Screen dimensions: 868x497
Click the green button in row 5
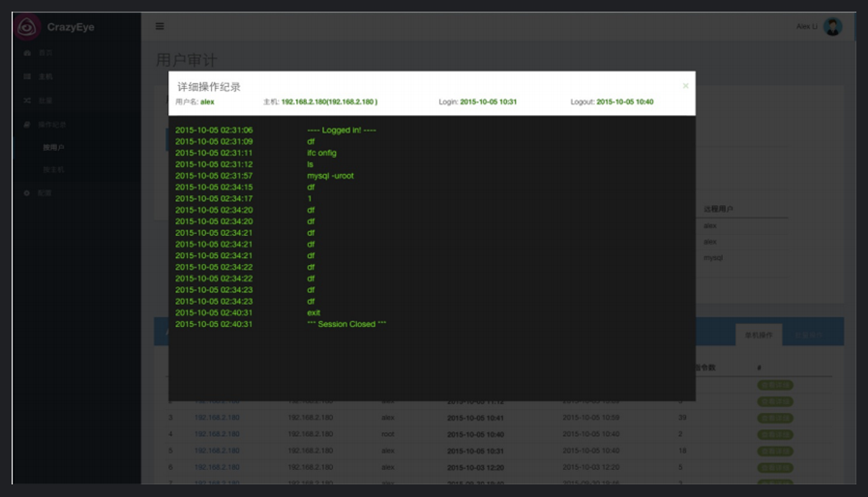[x=774, y=451]
